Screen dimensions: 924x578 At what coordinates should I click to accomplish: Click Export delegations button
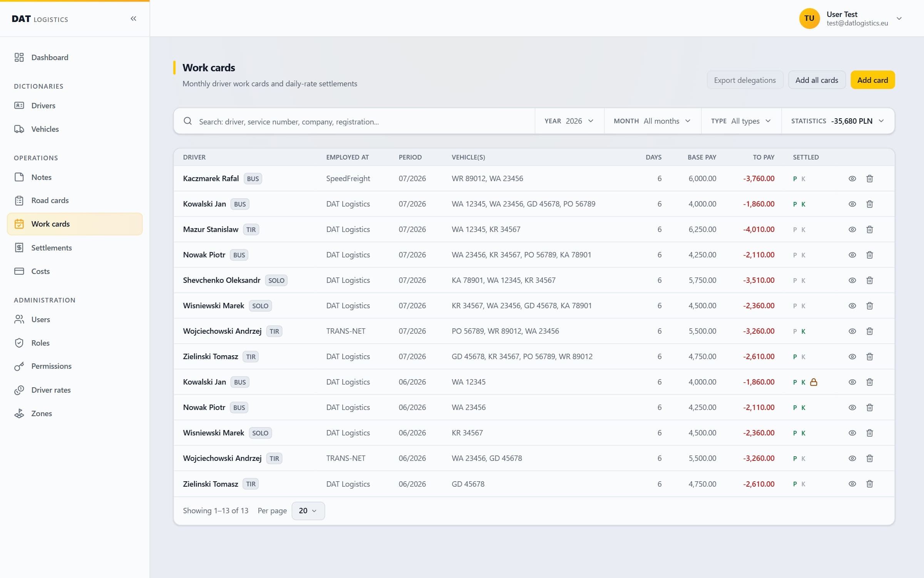pos(745,80)
